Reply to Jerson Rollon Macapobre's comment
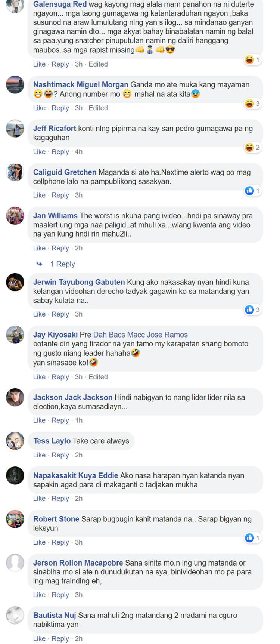The height and width of the screenshot is (644, 280). 60,595
